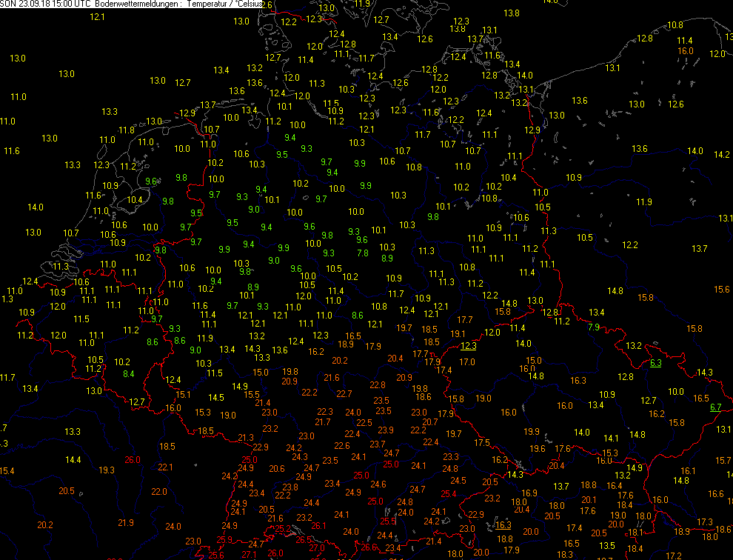
Task: Click the green 7.8 temperature reading
Action: [363, 253]
